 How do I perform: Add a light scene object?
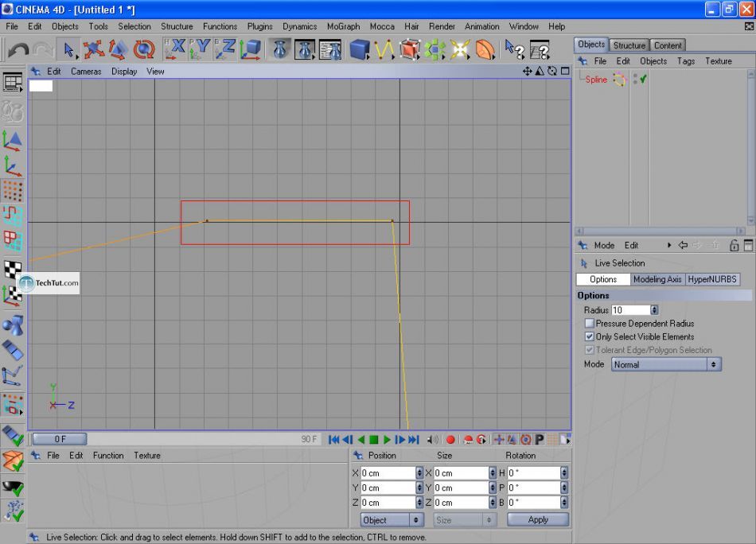point(460,49)
